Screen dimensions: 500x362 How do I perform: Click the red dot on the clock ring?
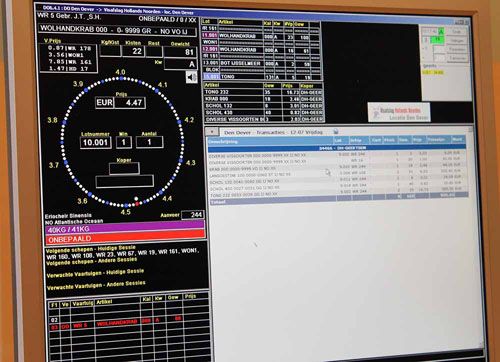(x=137, y=203)
